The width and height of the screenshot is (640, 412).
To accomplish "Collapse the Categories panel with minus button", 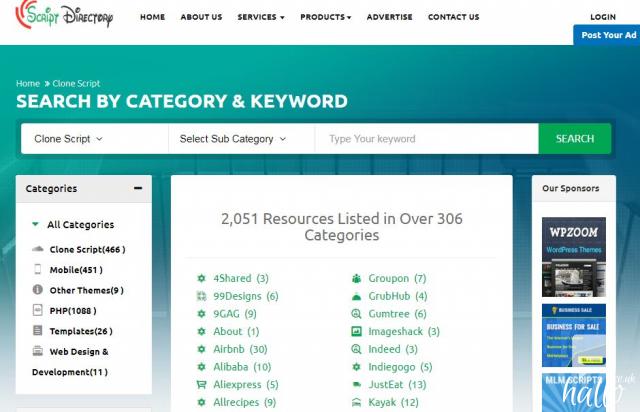I will (138, 188).
